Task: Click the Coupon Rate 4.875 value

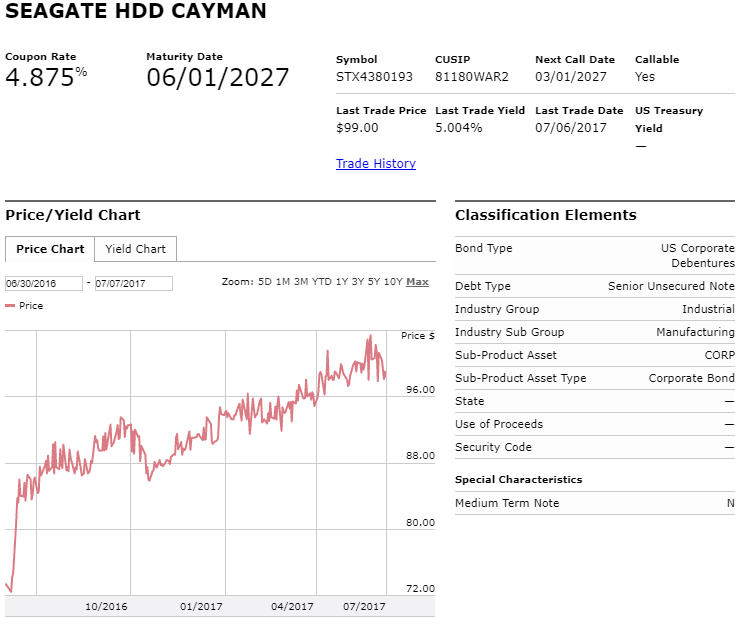Action: tap(41, 79)
